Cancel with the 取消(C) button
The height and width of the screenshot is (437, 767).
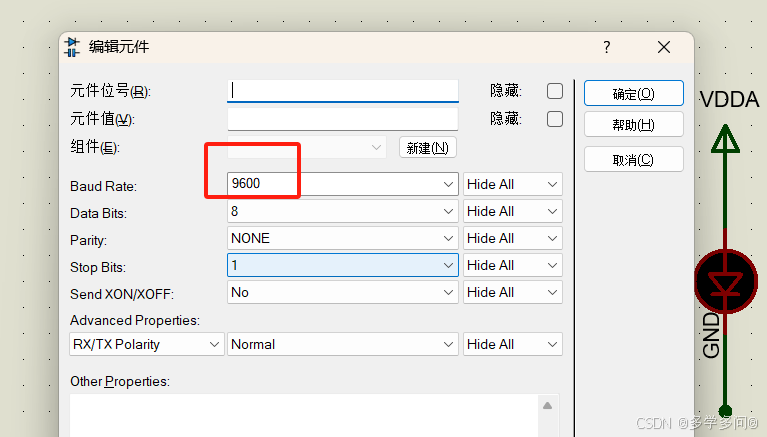coord(633,160)
